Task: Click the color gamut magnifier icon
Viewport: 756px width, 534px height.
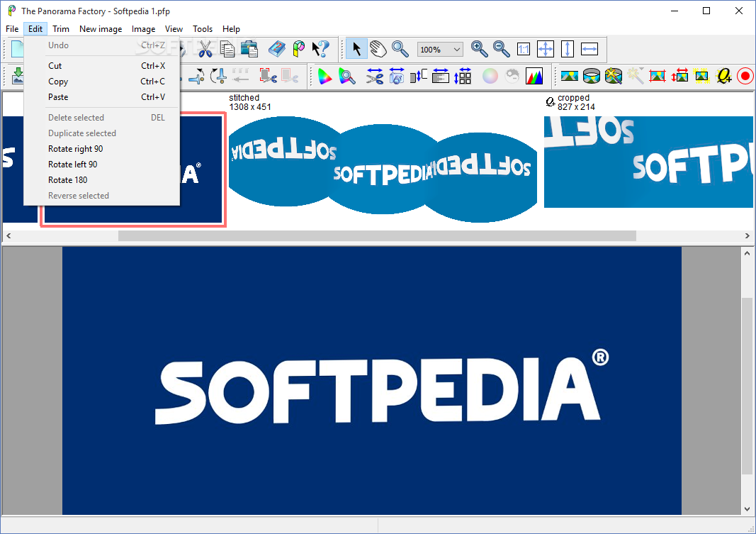Action: coord(346,76)
